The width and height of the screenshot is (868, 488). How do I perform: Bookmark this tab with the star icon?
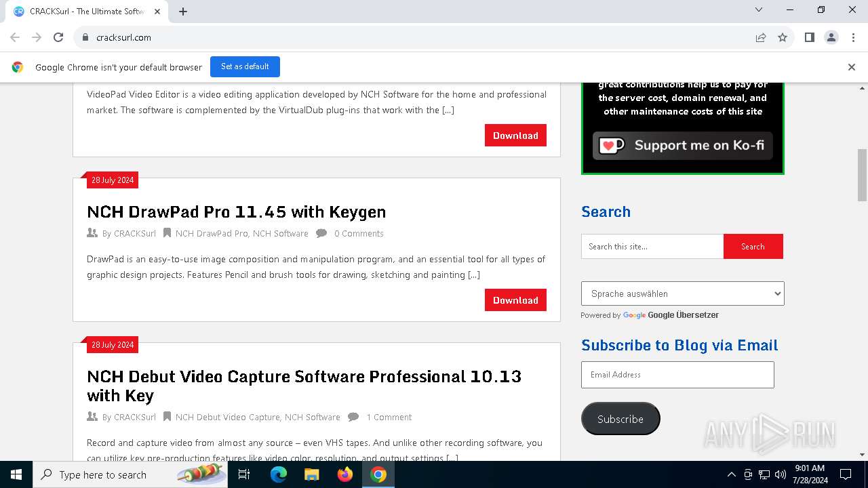coord(783,37)
